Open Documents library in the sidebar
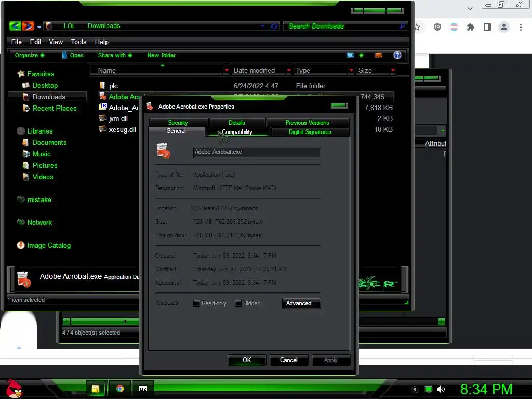The height and width of the screenshot is (399, 532). pyautogui.click(x=49, y=142)
